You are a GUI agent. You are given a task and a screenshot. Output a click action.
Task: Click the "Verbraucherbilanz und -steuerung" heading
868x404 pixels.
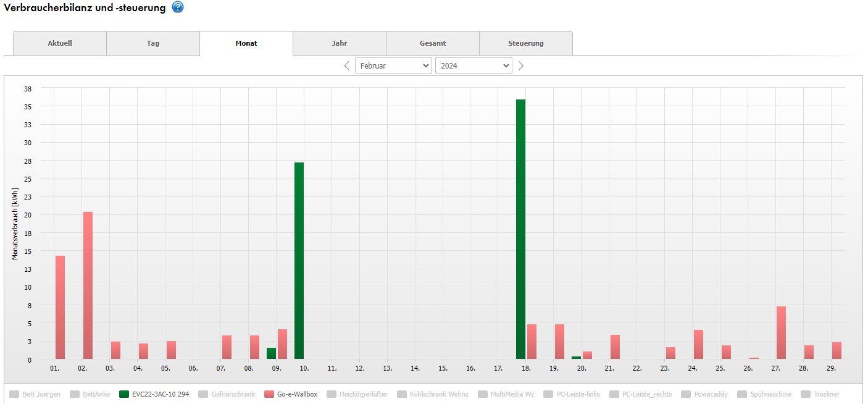85,7
